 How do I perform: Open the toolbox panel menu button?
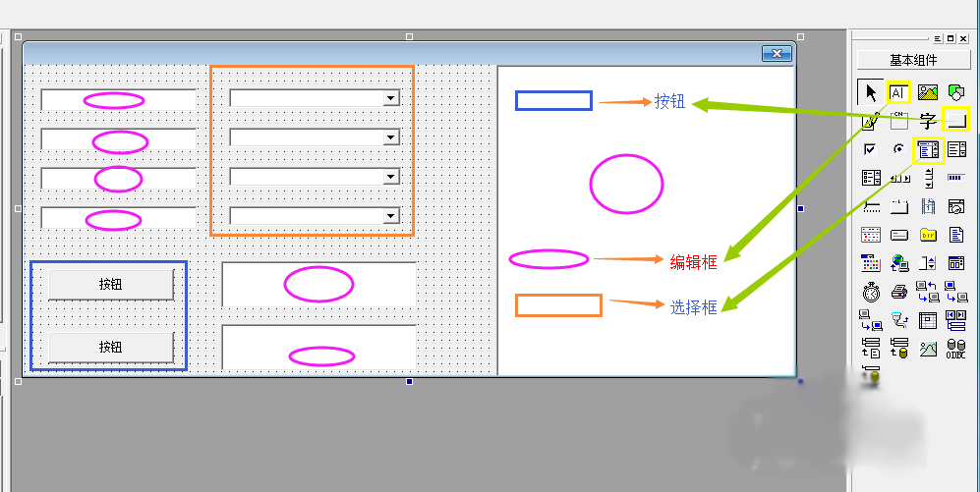click(x=938, y=38)
